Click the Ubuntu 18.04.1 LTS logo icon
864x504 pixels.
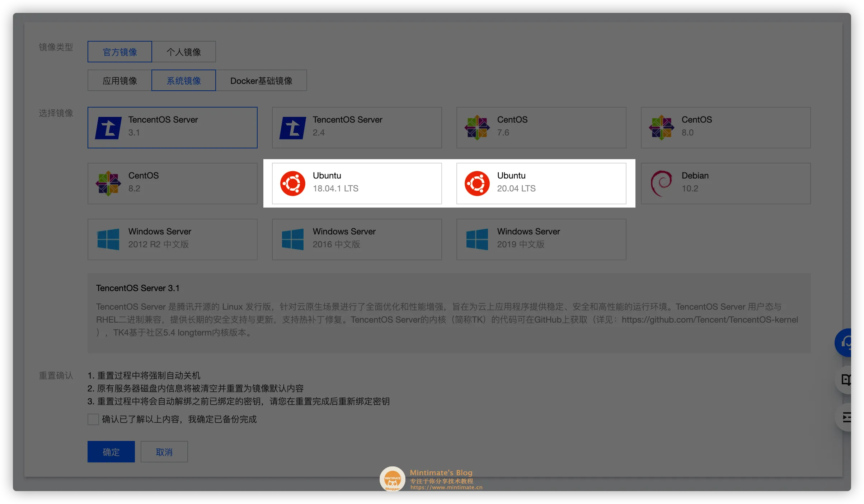coord(293,183)
